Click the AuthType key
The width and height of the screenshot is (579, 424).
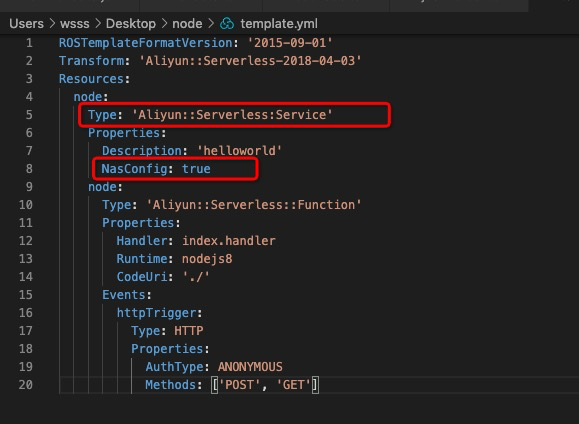click(x=174, y=367)
